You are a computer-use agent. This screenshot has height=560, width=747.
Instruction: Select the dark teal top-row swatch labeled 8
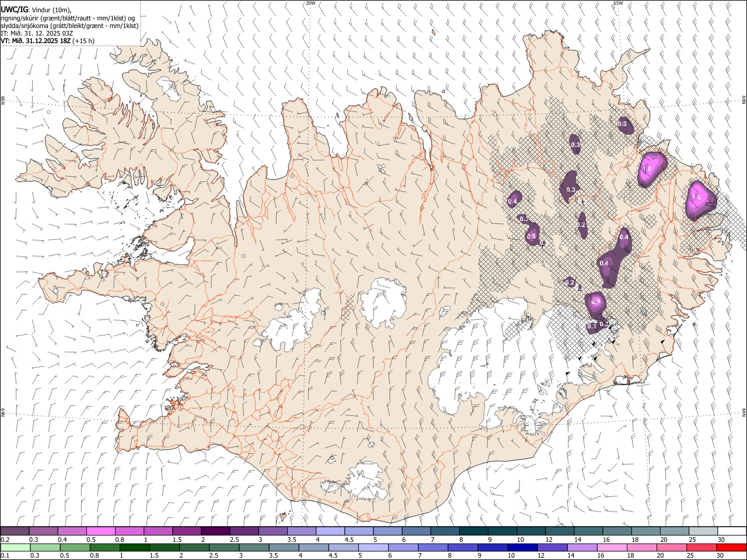click(x=473, y=531)
